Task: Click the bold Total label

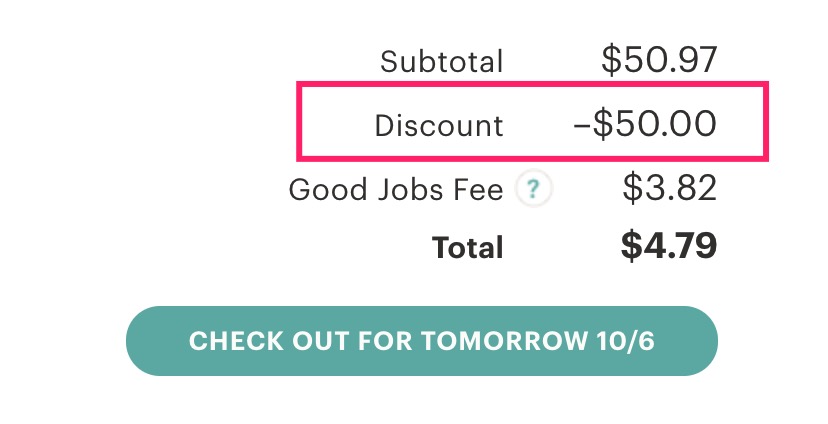Action: pos(467,247)
